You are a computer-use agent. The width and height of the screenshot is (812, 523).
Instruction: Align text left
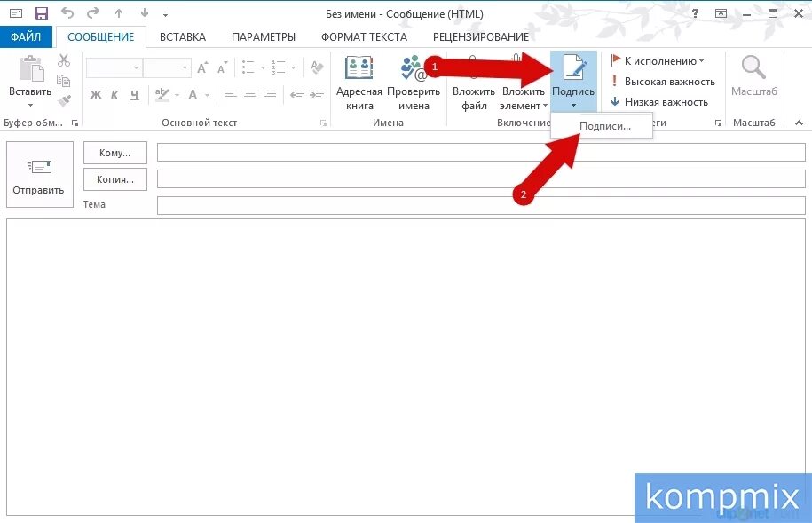pyautogui.click(x=231, y=95)
